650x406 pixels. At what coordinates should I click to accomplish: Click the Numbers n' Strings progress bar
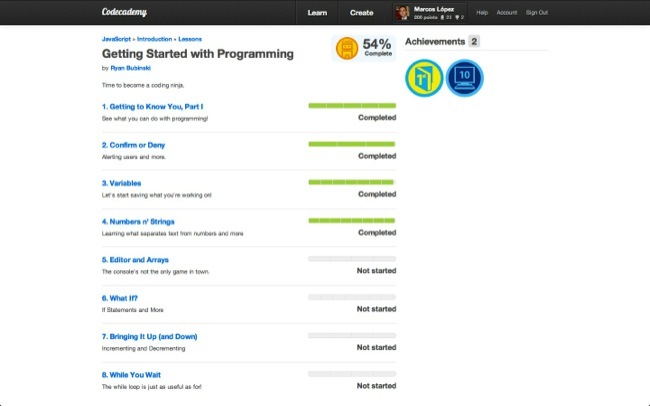click(x=352, y=220)
